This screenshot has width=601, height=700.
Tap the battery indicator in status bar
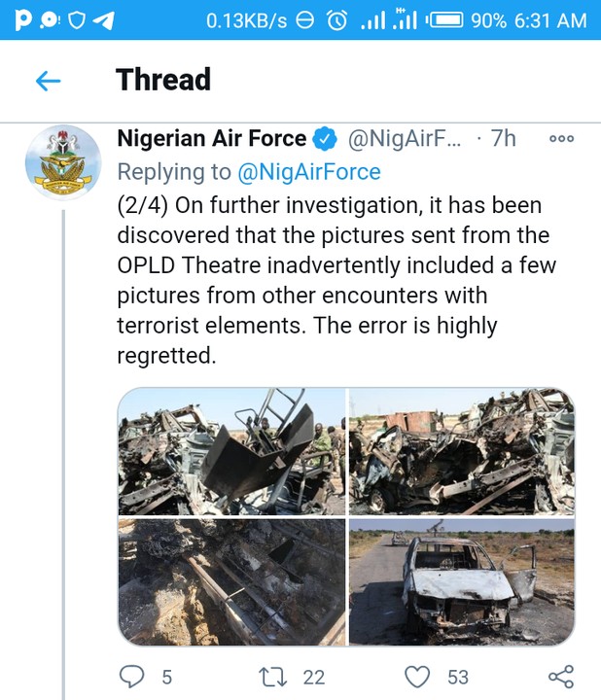pos(443,19)
